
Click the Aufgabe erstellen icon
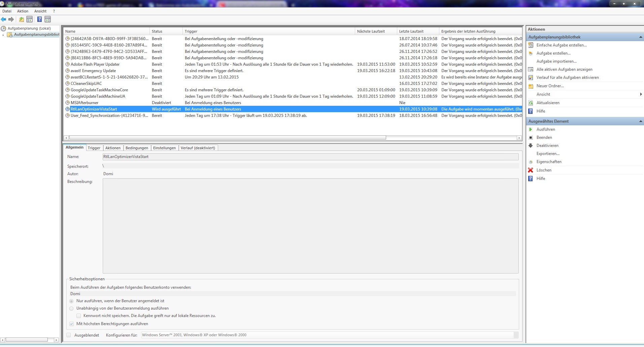click(531, 53)
